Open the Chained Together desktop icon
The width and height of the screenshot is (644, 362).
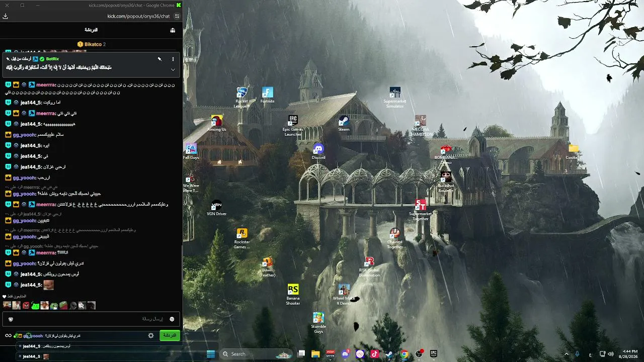click(x=395, y=238)
